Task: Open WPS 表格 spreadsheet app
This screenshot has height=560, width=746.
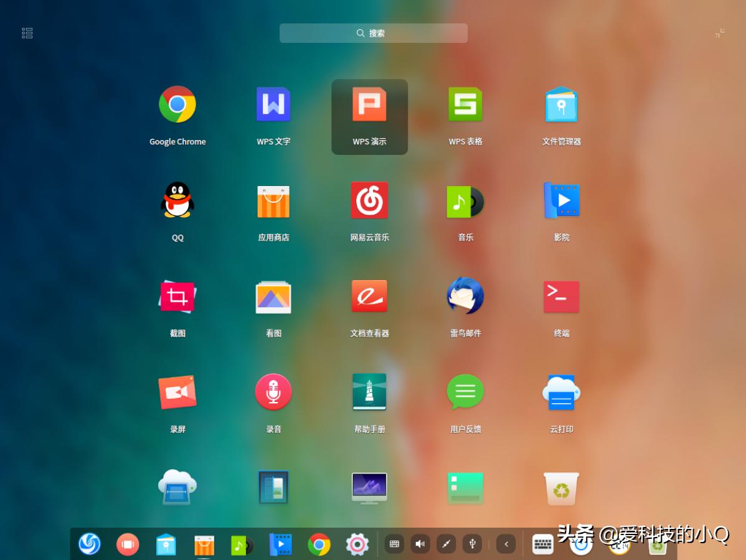Action: coord(465,105)
